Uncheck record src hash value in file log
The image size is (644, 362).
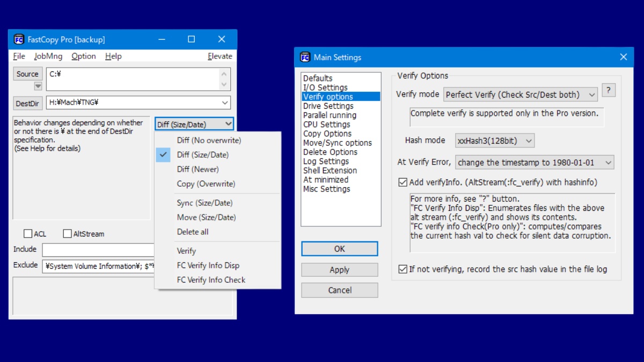pyautogui.click(x=403, y=269)
